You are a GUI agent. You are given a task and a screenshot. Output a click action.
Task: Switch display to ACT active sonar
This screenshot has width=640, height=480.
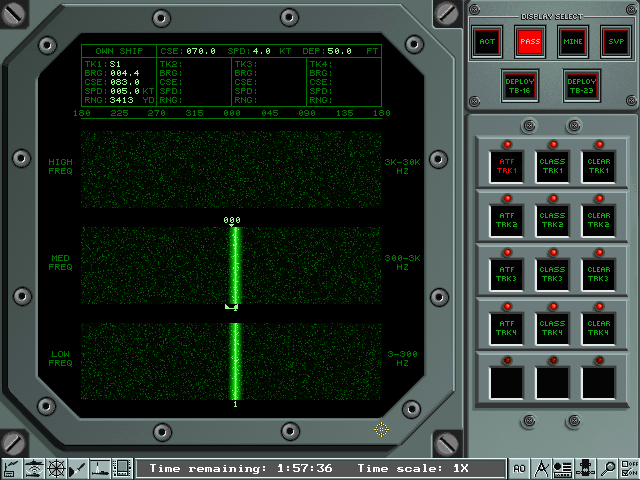pyautogui.click(x=487, y=41)
